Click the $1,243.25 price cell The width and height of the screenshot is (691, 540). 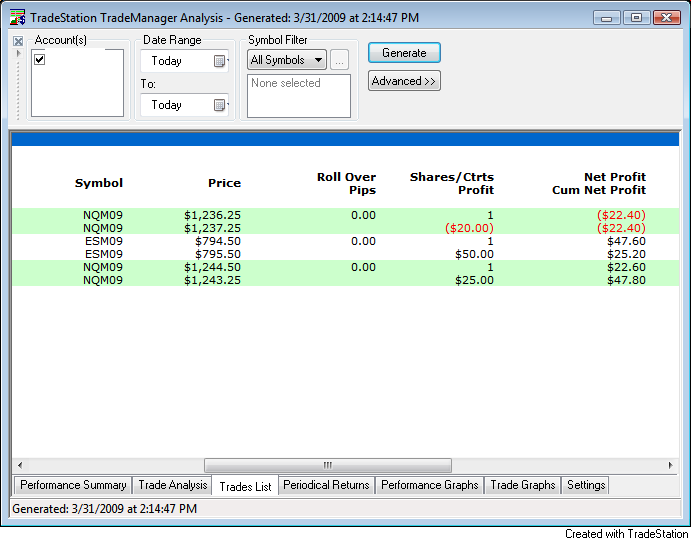click(x=212, y=280)
